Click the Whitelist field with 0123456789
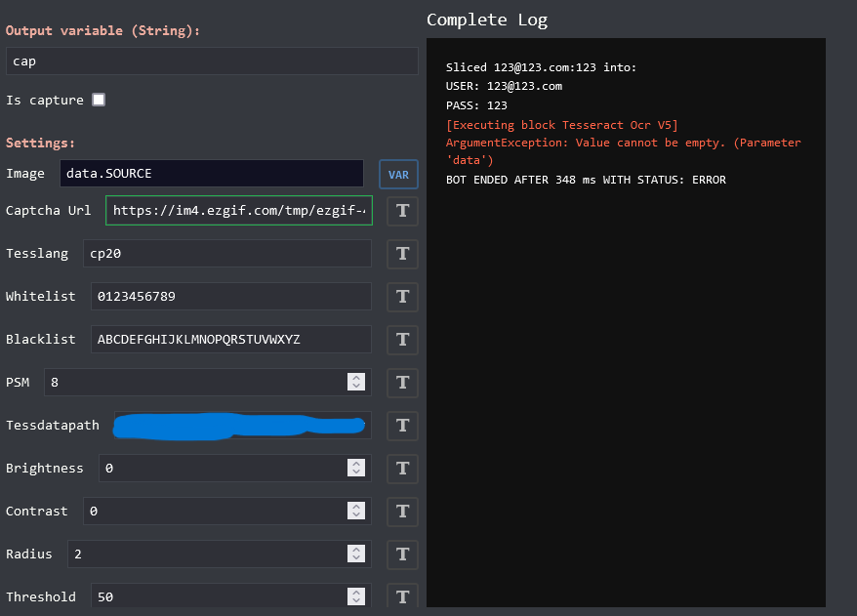Screen dimensions: 857x616 (231, 296)
